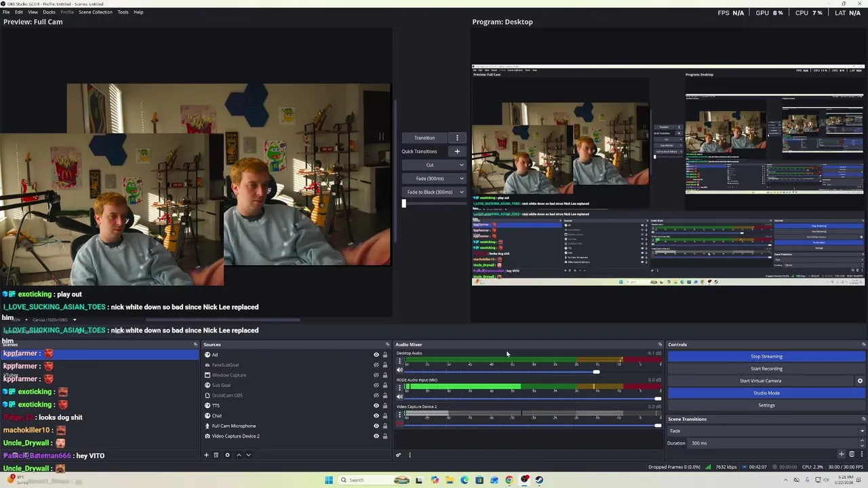
Task: Open Steam from the taskbar
Action: tap(539, 480)
